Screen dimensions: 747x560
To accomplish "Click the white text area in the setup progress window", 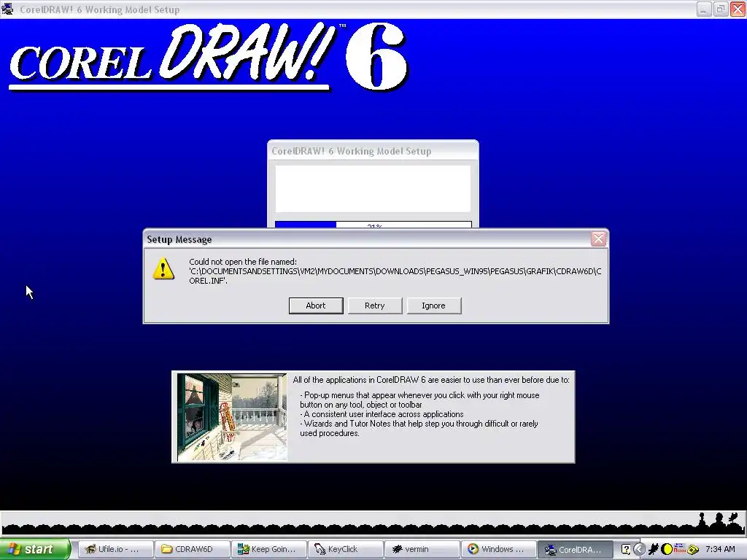I will pos(373,189).
